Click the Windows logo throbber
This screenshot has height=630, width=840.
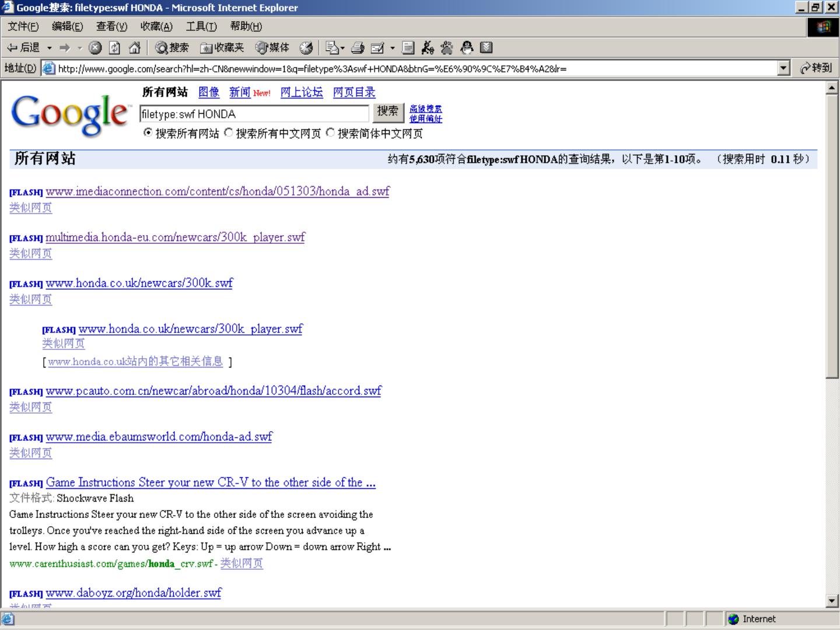point(823,27)
